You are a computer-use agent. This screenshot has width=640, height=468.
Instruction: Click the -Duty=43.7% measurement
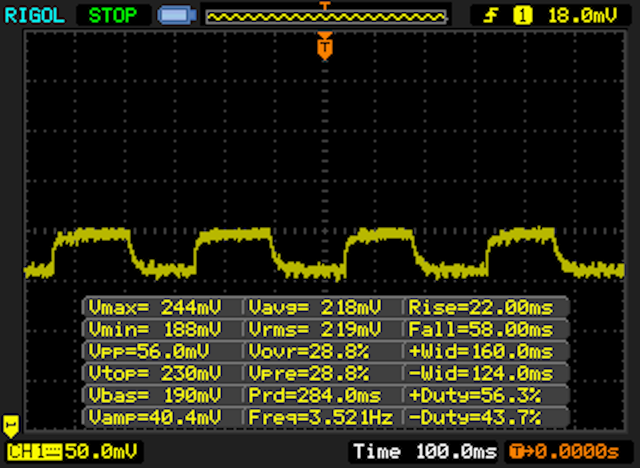coord(475,417)
